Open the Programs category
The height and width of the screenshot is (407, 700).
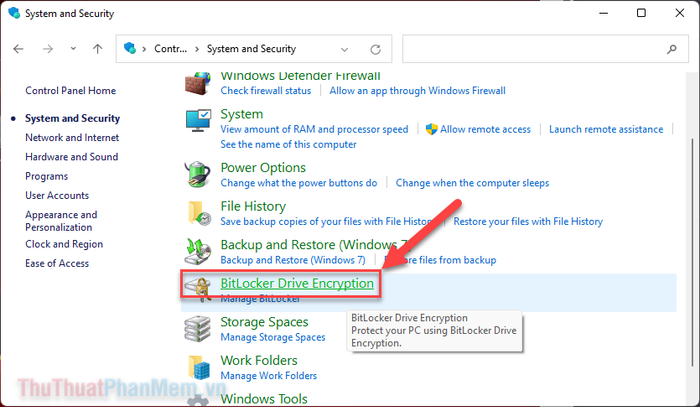[46, 176]
